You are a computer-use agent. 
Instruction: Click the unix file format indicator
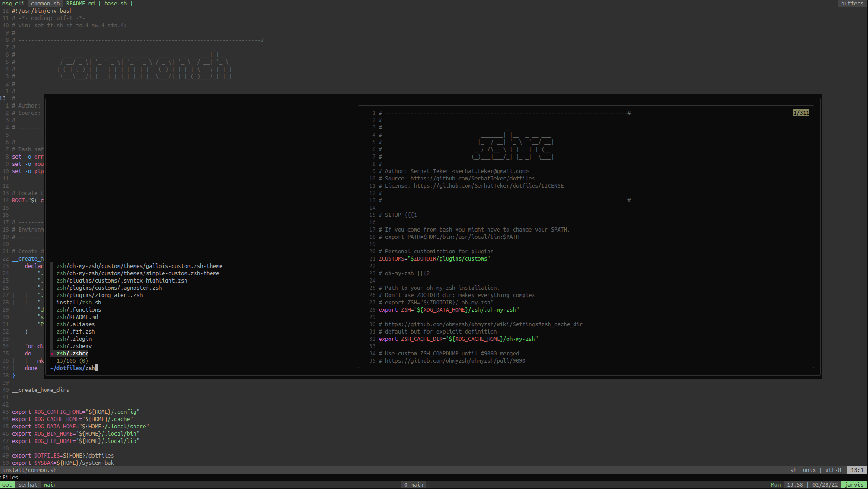(809, 470)
